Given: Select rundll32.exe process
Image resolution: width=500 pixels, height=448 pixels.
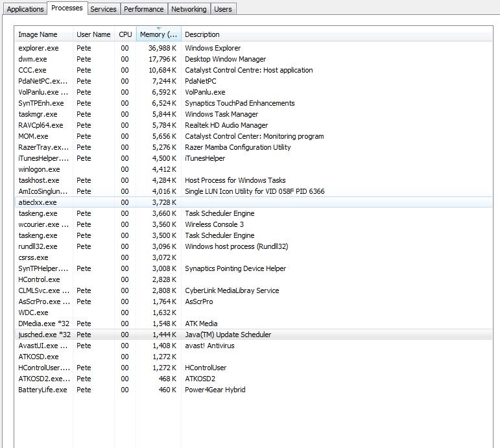Looking at the screenshot, I should [254, 246].
